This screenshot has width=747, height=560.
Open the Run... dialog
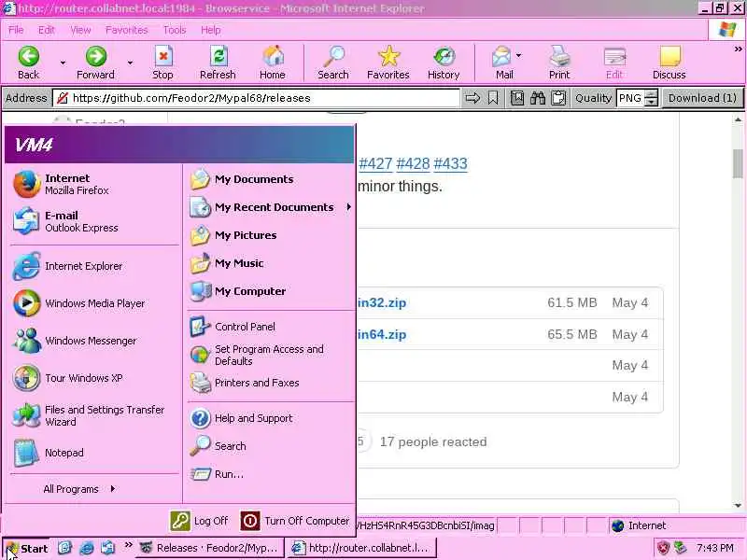click(270, 474)
